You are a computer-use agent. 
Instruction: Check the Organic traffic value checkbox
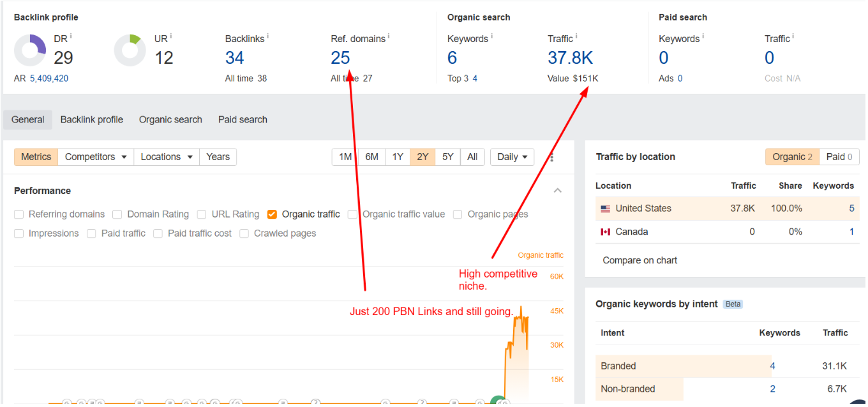pyautogui.click(x=353, y=214)
